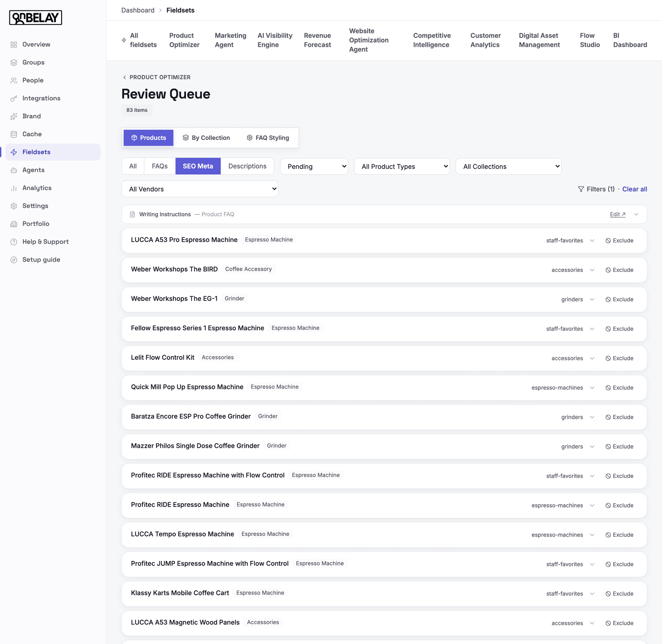Click the Profitec RIDE Espresso Machine espresso-machines tag
662x644 pixels.
coord(557,505)
